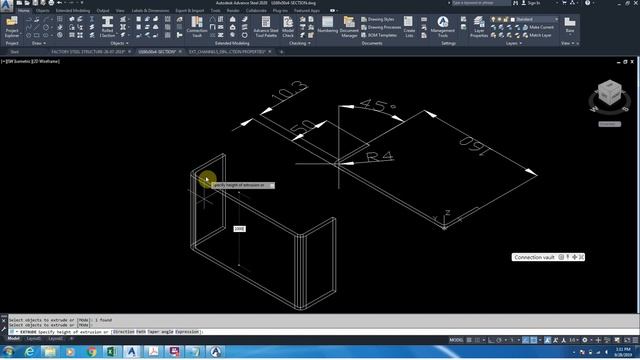
Task: Click the Print icon in Quick Access toolbar
Action: tap(51, 3)
